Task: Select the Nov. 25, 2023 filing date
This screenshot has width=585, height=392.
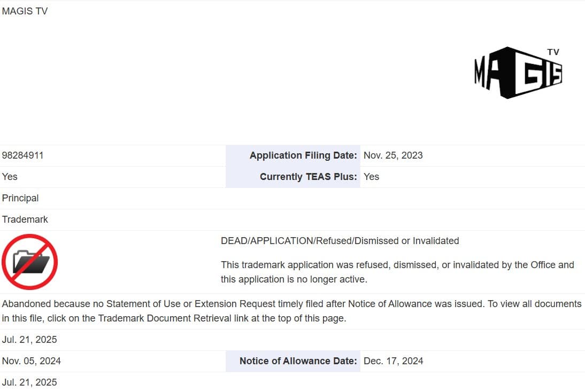Action: click(393, 155)
